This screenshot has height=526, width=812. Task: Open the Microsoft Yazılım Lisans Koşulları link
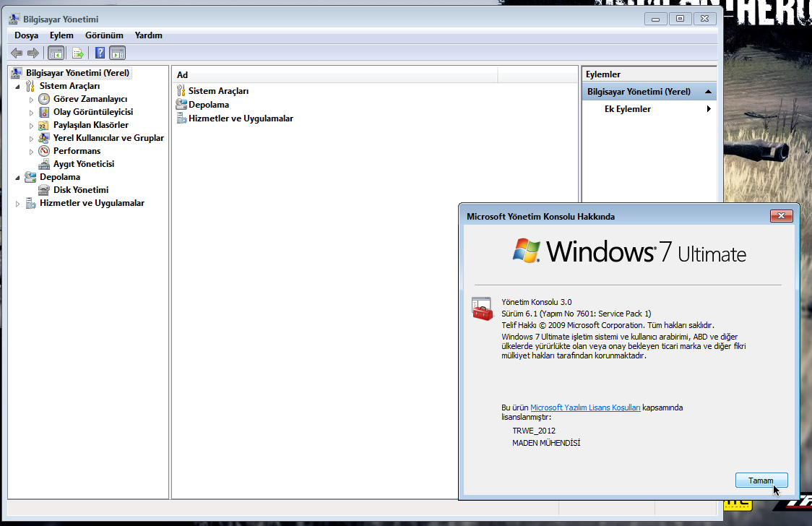pos(585,408)
